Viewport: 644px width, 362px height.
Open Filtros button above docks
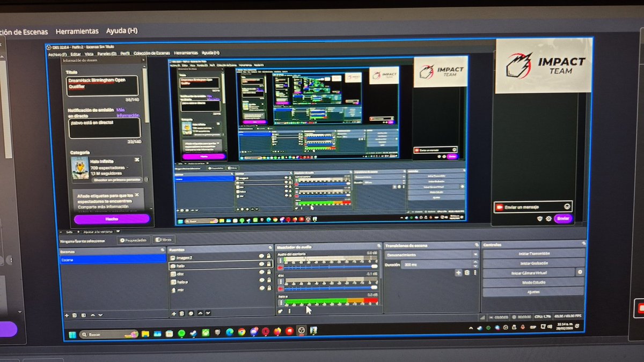[164, 240]
